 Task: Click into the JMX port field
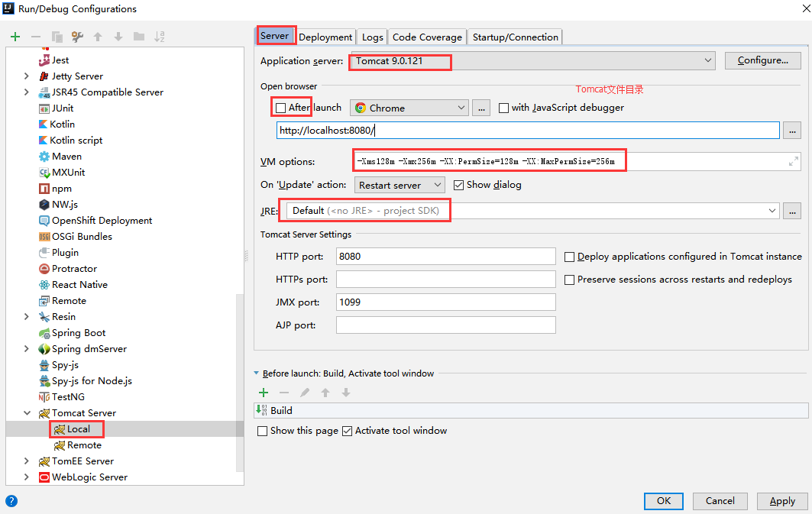point(446,302)
